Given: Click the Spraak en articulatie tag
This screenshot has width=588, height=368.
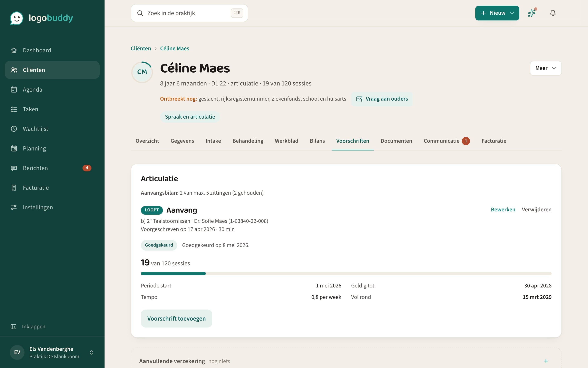Looking at the screenshot, I should [x=190, y=117].
